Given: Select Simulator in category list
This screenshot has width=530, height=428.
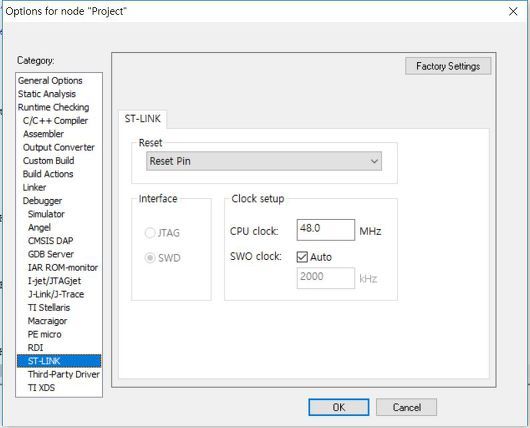Looking at the screenshot, I should coord(46,214).
